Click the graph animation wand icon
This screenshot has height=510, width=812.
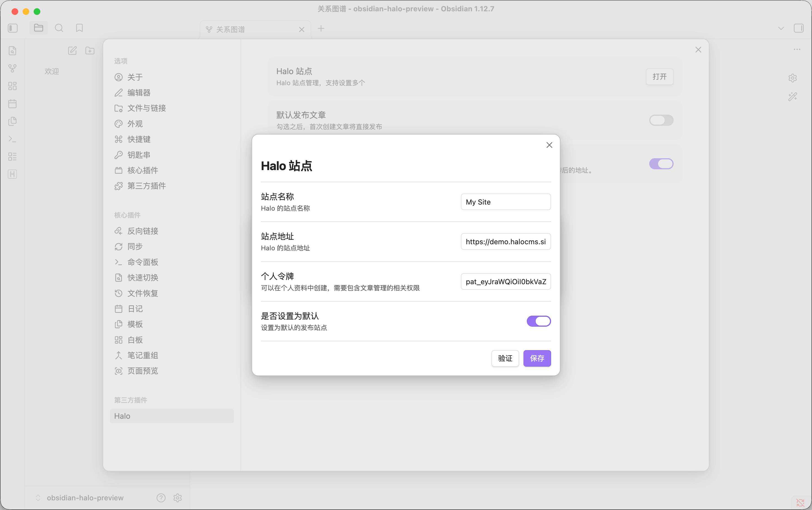pos(792,97)
